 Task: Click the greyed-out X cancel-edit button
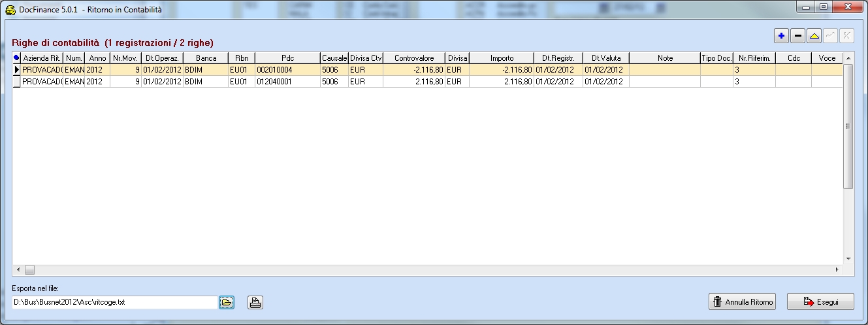[x=846, y=36]
